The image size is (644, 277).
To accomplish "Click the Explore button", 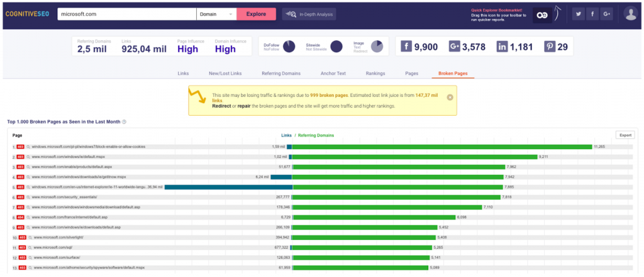I will point(257,14).
